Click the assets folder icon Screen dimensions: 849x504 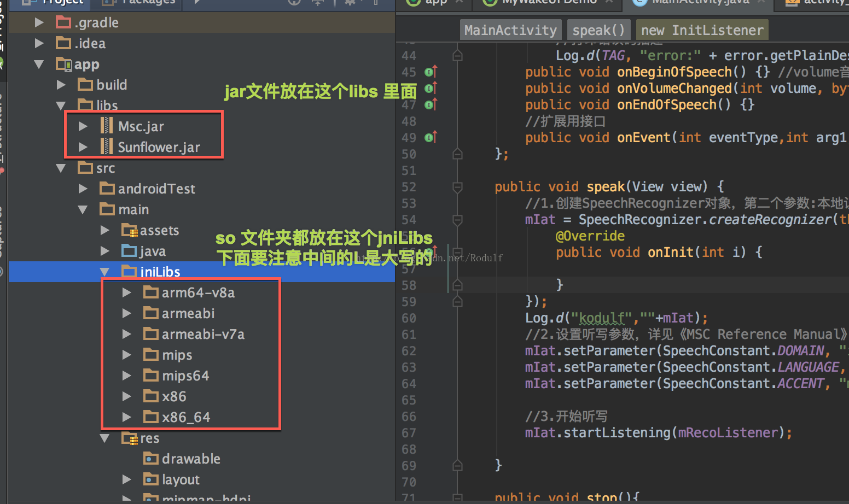129,231
